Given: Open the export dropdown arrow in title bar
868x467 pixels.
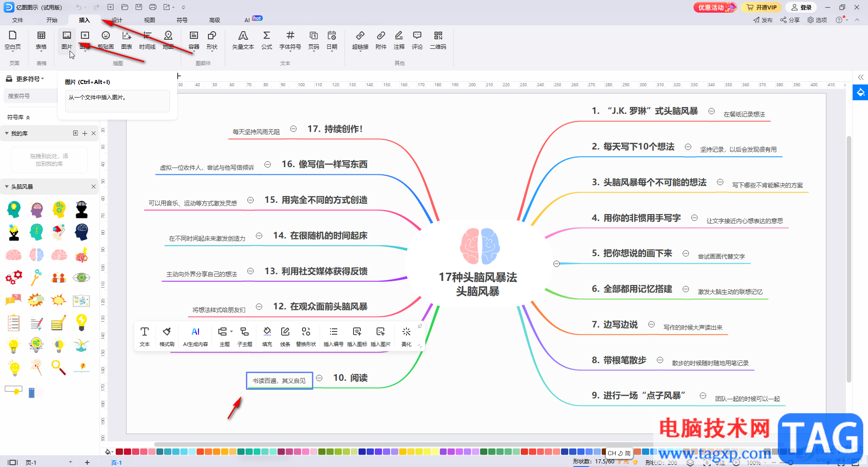Looking at the screenshot, I should (173, 7).
